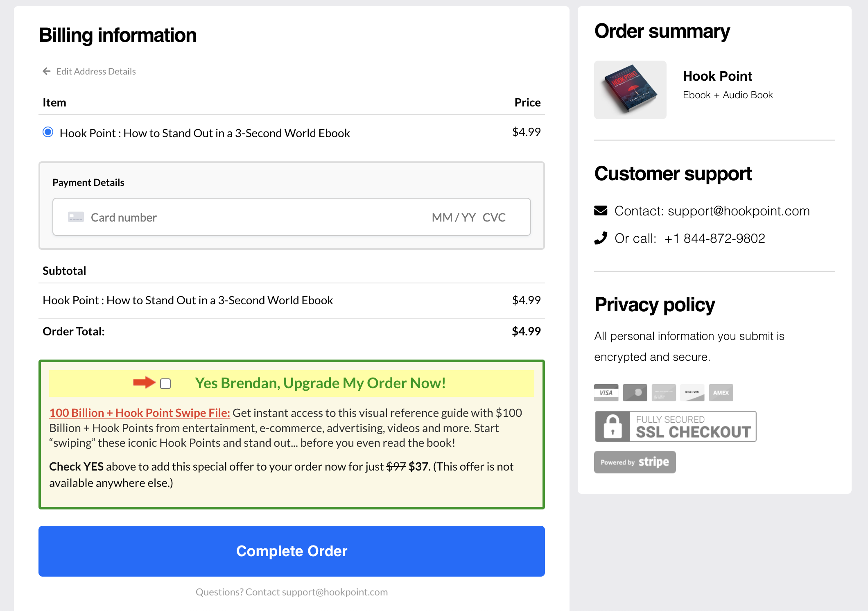This screenshot has height=611, width=868.
Task: Click the Card number input field
Action: (x=246, y=217)
